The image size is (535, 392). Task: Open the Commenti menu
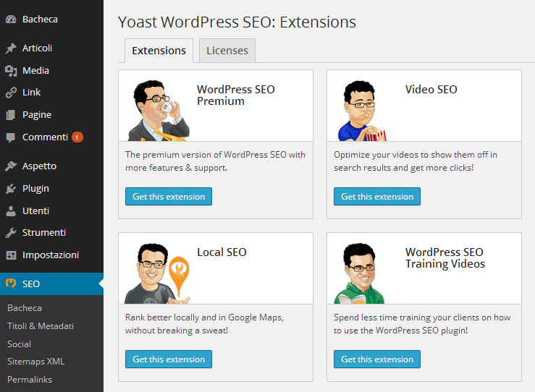45,137
